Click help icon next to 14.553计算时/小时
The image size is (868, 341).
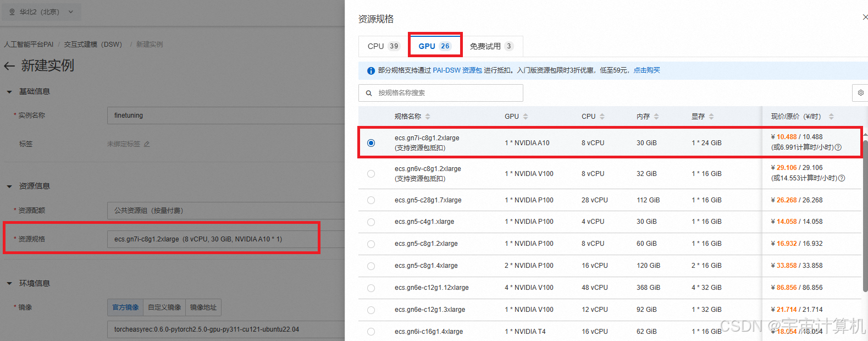pos(842,178)
